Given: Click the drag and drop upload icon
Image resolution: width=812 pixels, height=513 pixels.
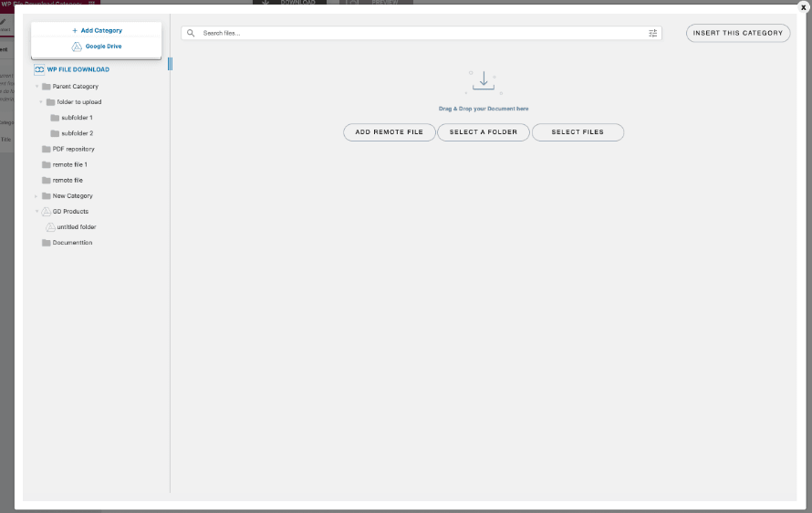Looking at the screenshot, I should tap(484, 82).
